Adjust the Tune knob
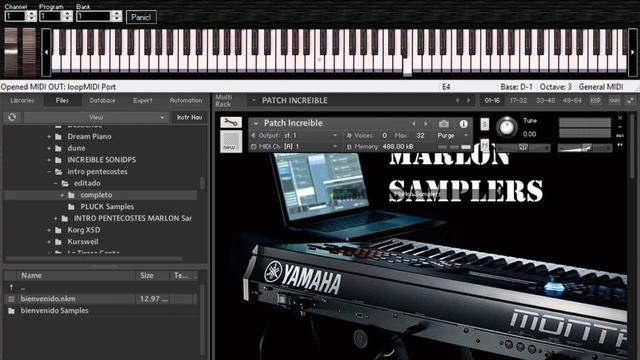 click(507, 126)
